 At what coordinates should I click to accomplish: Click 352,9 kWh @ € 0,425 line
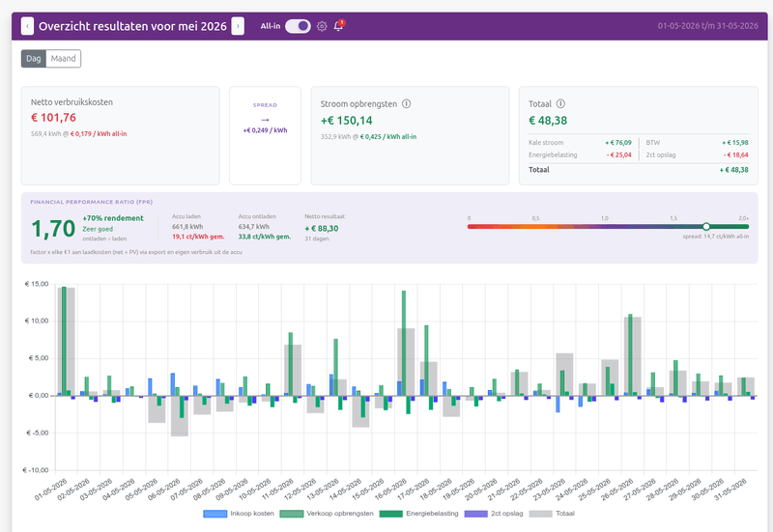coord(368,136)
